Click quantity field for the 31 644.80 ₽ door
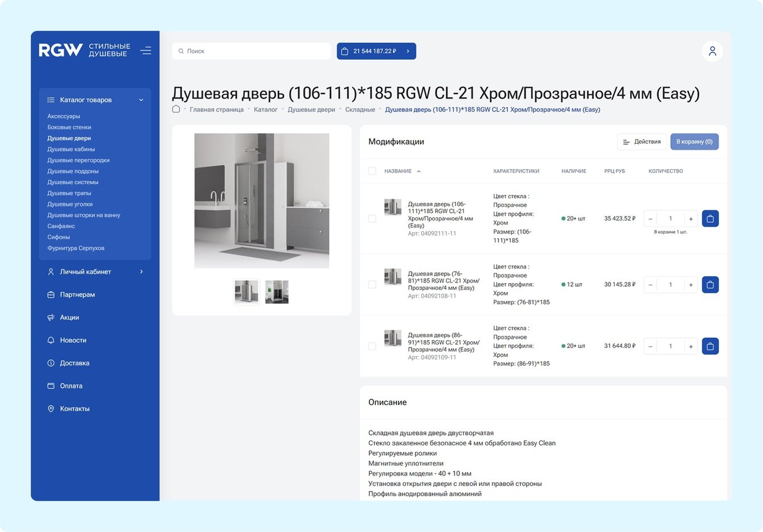Screen dimensions: 763x532 (x=671, y=346)
